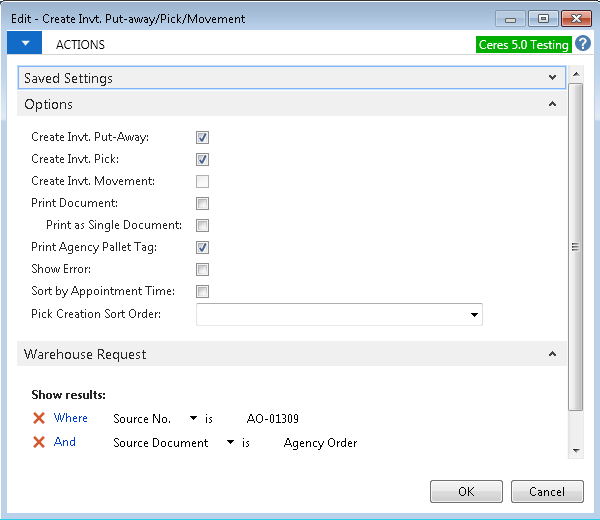
Task: Collapse the Options section
Action: click(x=552, y=104)
